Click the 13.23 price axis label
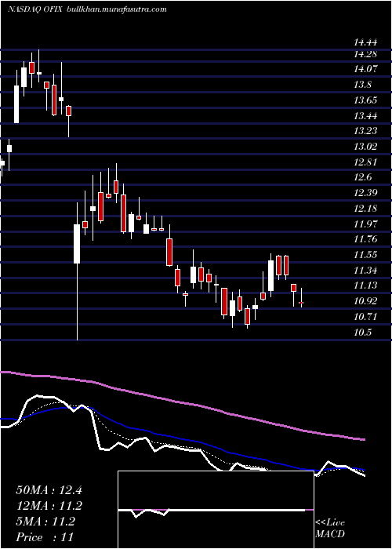The width and height of the screenshot is (392, 549). pyautogui.click(x=365, y=131)
